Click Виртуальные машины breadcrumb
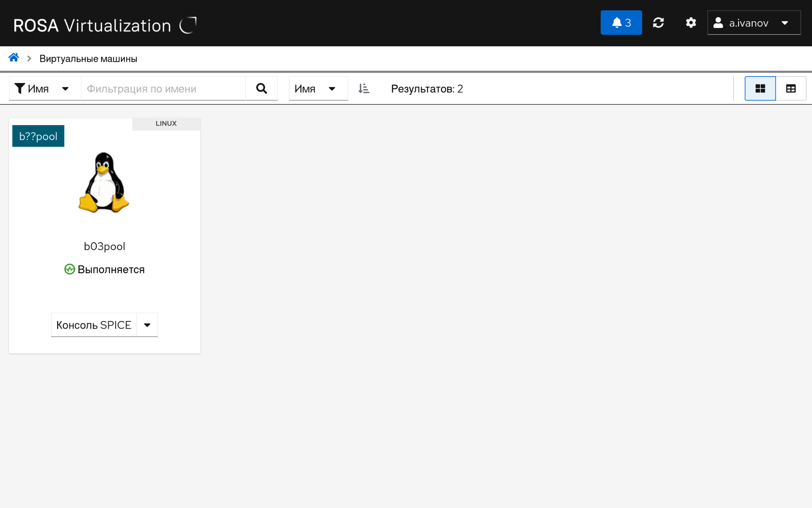The image size is (812, 508). (x=88, y=59)
